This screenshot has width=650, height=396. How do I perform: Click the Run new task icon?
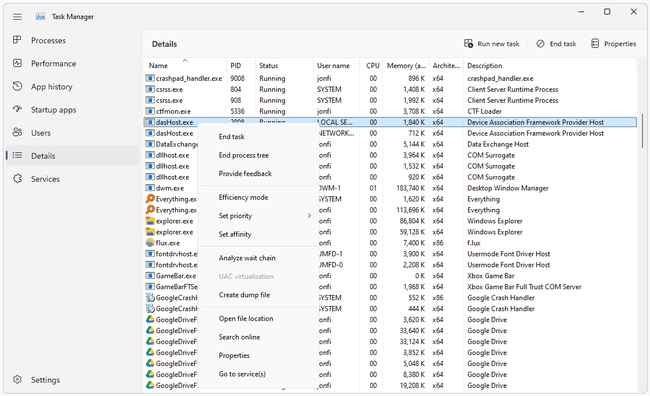click(468, 44)
